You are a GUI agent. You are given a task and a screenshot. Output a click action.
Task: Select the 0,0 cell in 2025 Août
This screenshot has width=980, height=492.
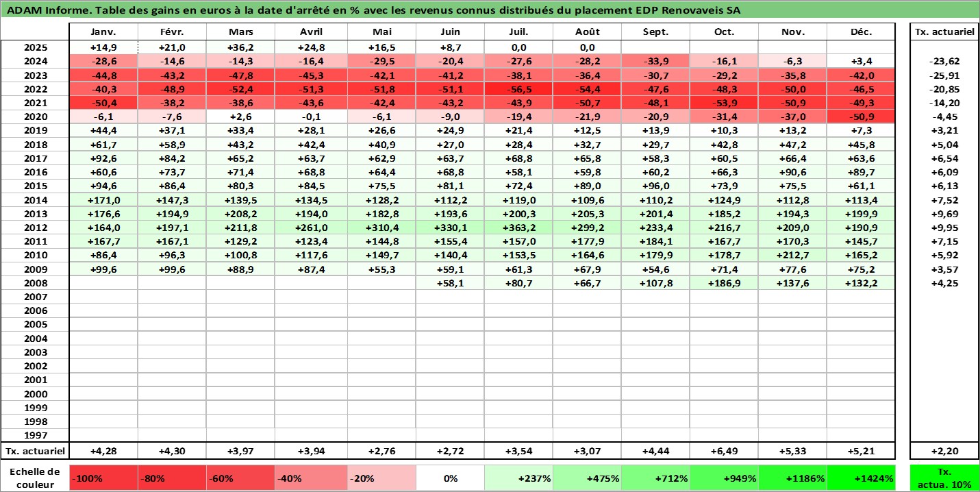click(587, 47)
